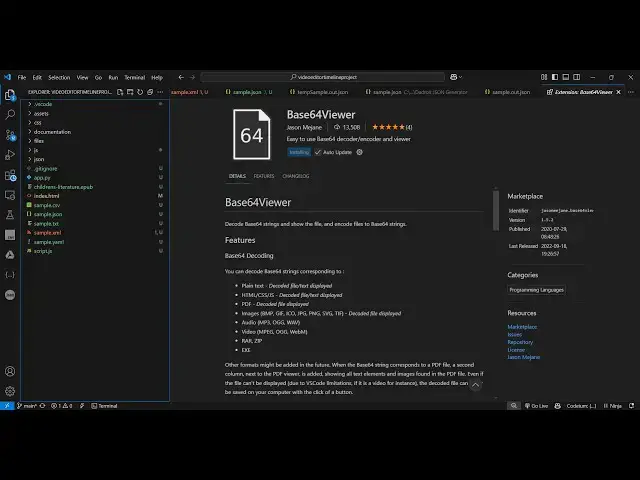This screenshot has height=480, width=640.
Task: Open the Manage gear in activity bar
Action: [10, 391]
